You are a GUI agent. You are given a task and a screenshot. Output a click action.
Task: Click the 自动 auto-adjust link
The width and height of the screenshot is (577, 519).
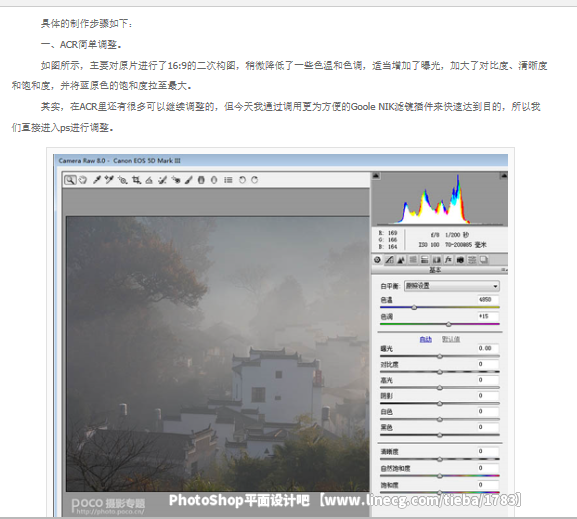[426, 339]
